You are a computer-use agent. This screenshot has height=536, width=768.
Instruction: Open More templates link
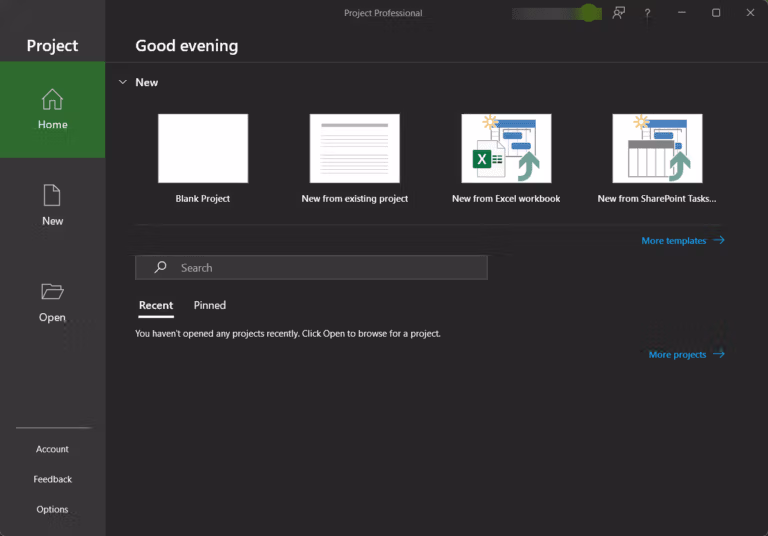click(674, 241)
